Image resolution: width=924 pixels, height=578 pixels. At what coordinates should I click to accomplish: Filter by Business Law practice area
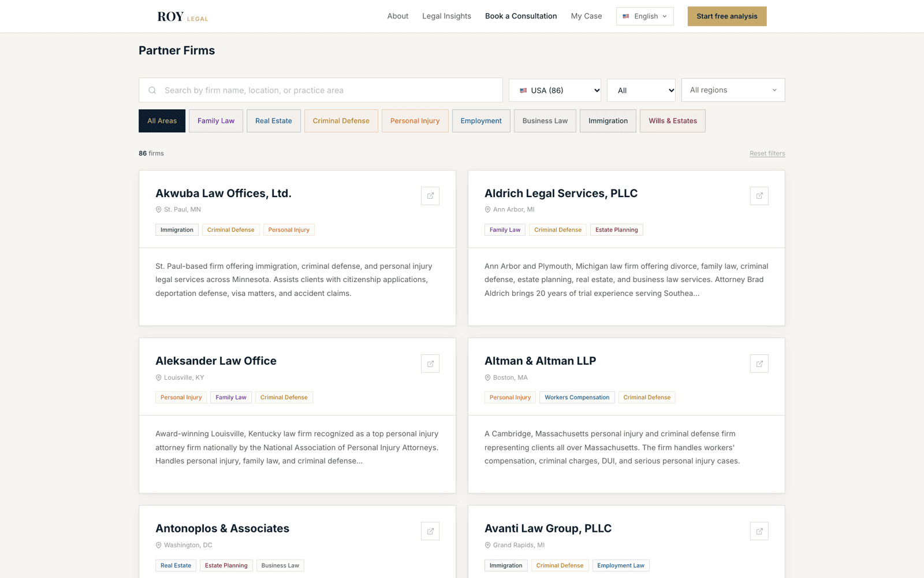coord(545,121)
